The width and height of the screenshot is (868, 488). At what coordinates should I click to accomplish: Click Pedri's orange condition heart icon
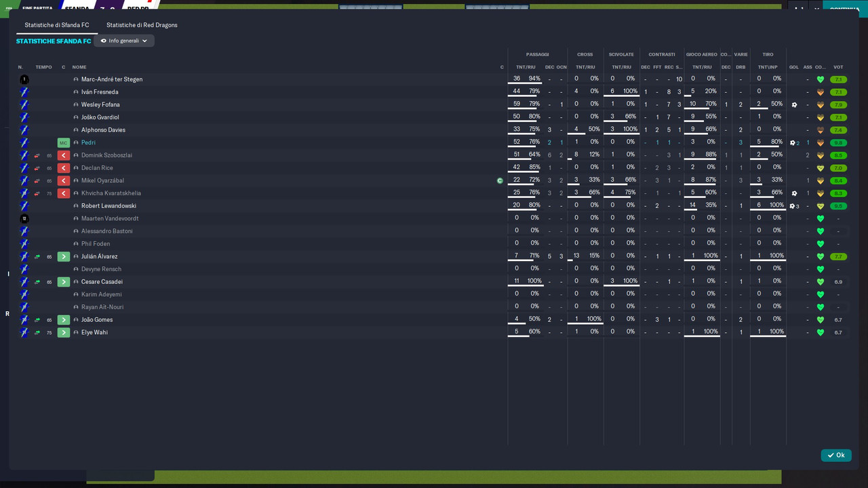(820, 143)
